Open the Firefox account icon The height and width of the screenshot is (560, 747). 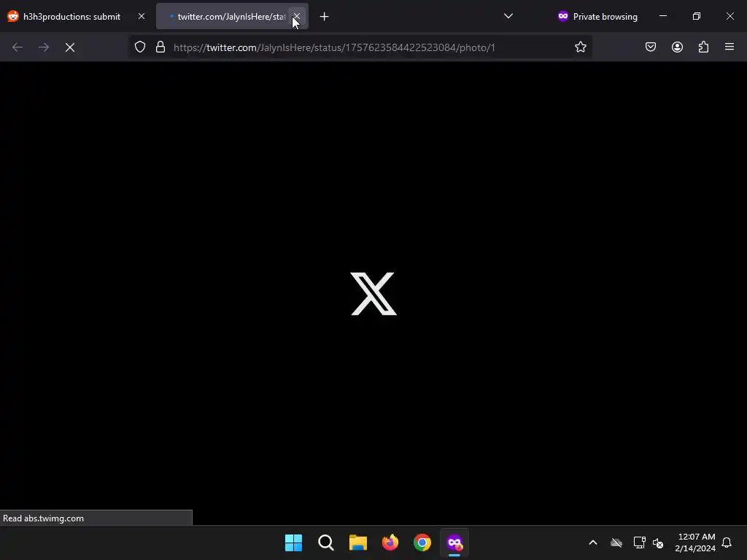pos(678,47)
